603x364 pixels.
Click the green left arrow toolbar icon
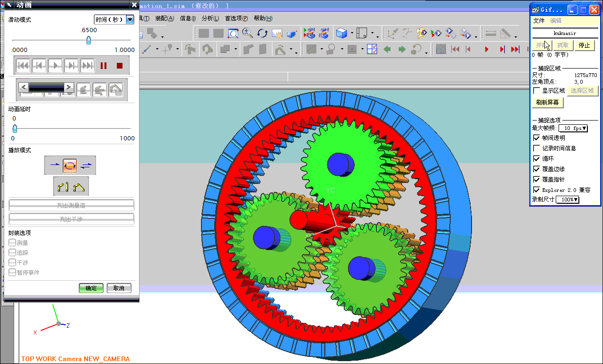pyautogui.click(x=387, y=49)
